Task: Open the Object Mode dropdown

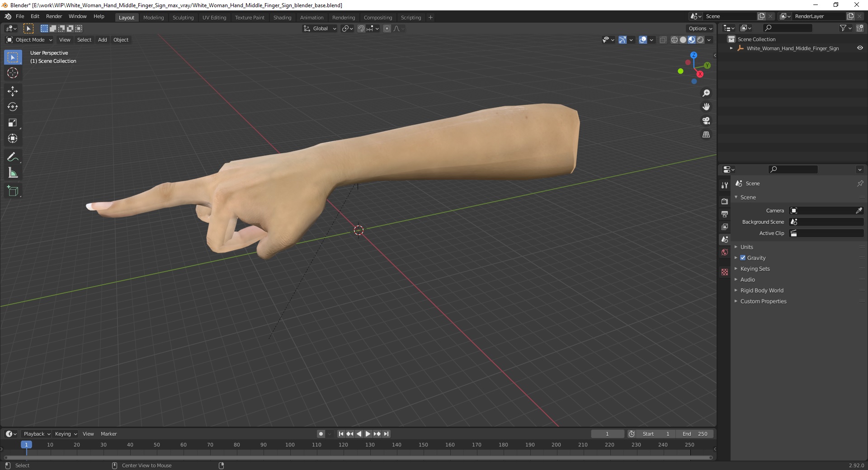Action: tap(29, 40)
